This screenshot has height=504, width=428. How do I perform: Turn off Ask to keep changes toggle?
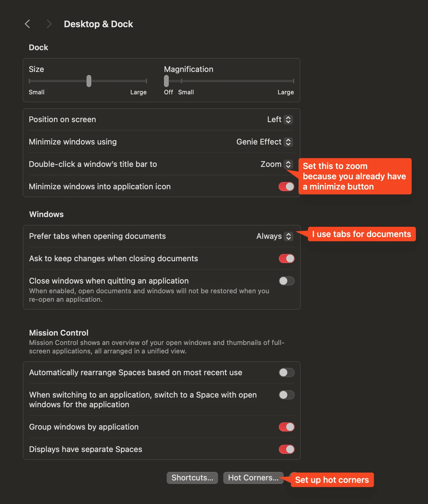(x=286, y=259)
